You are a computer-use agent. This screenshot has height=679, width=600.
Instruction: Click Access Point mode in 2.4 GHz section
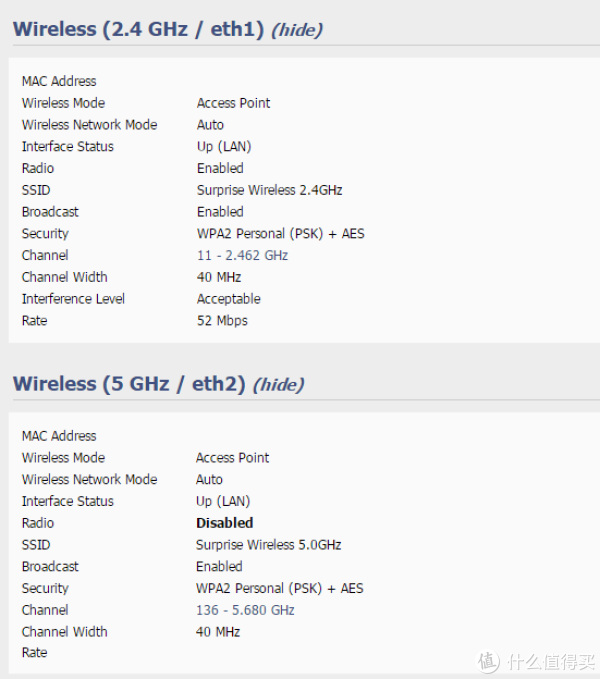click(x=233, y=103)
